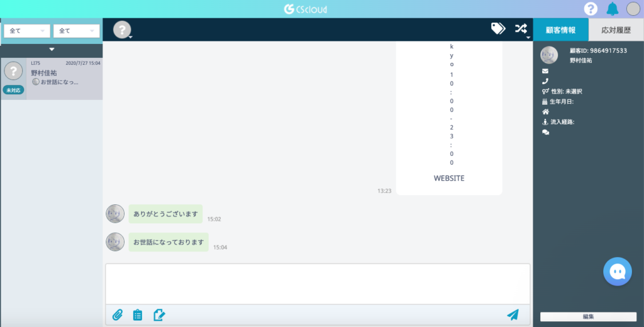Select the 野村佳祐 conversation

click(52, 79)
